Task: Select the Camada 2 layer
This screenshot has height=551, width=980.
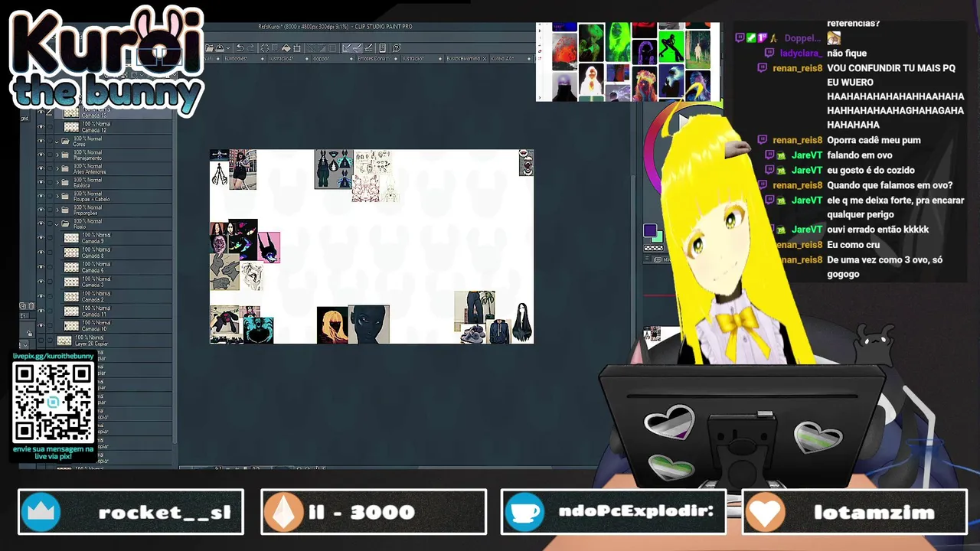Action: [115, 296]
